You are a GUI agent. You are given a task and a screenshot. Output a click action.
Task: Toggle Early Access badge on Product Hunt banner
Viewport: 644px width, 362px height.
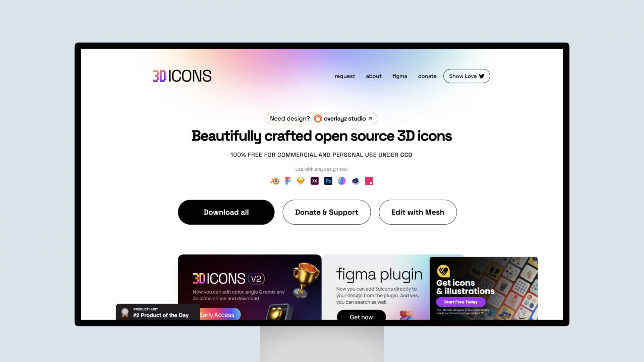[217, 314]
